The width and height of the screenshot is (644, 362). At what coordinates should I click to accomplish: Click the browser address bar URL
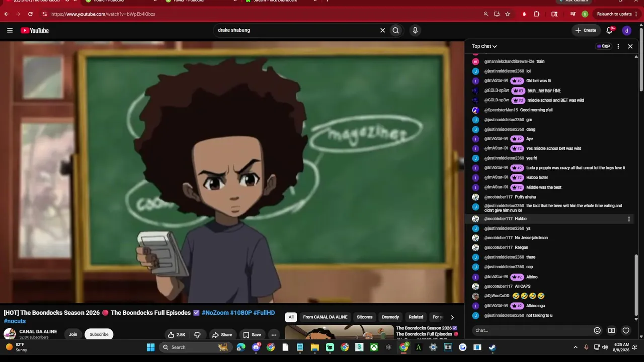click(x=103, y=14)
